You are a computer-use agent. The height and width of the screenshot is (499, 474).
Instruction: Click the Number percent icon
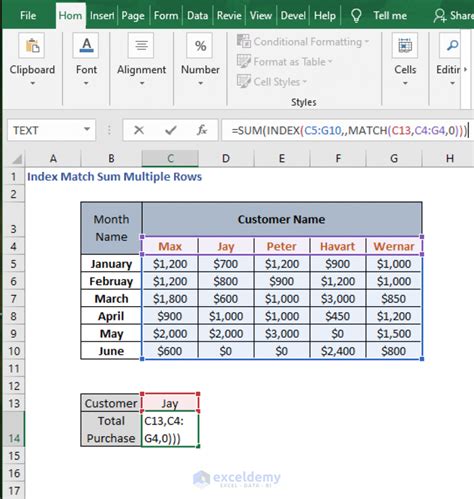(x=200, y=46)
